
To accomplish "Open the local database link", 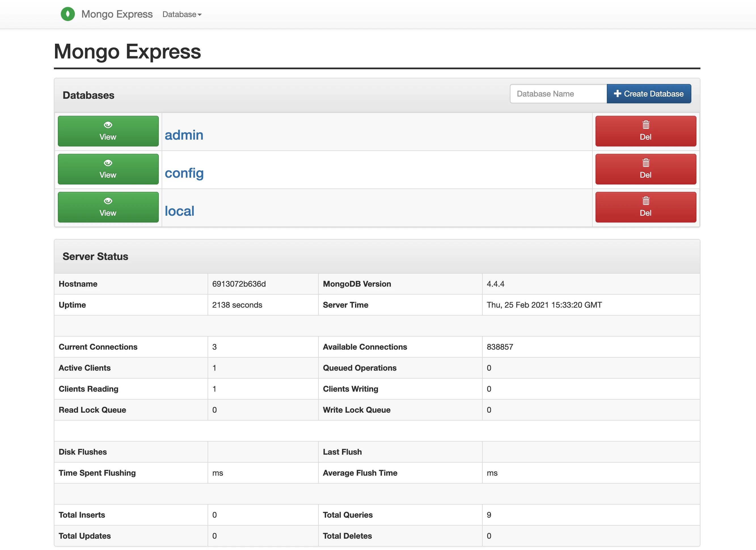I will 179,211.
